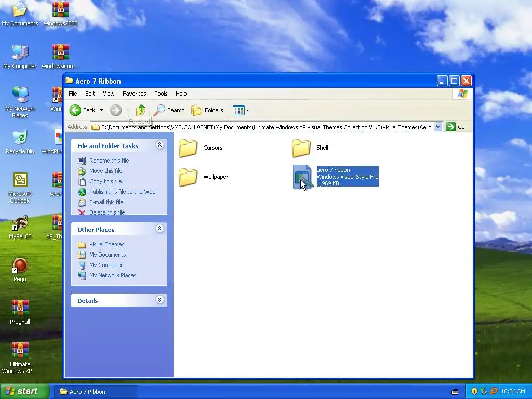
Task: Open the Views dropdown button
Action: coord(241,110)
